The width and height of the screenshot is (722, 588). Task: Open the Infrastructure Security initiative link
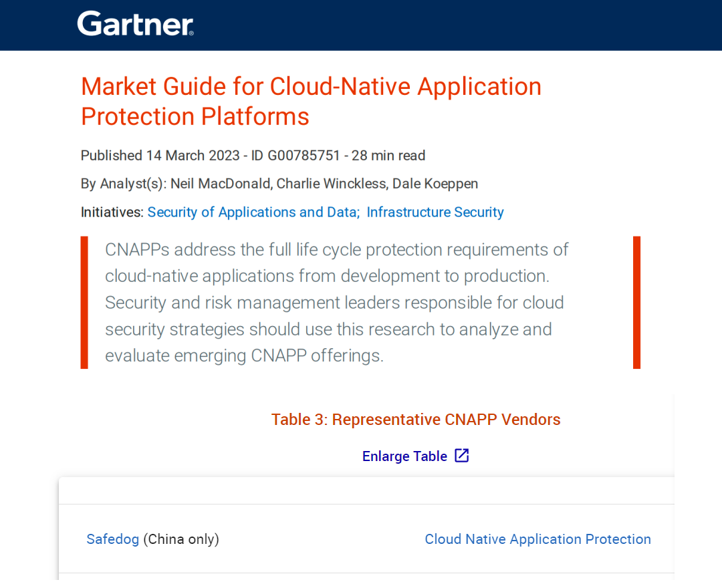(435, 212)
